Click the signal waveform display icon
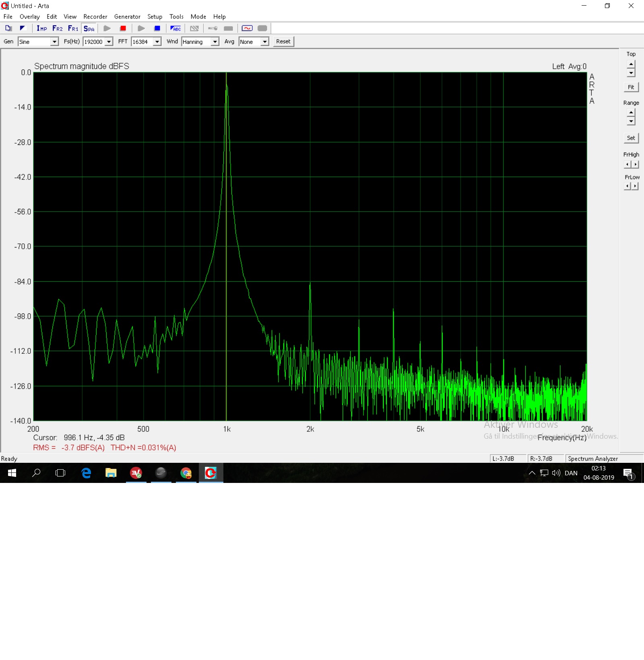This screenshot has height=660, width=644. click(x=247, y=28)
